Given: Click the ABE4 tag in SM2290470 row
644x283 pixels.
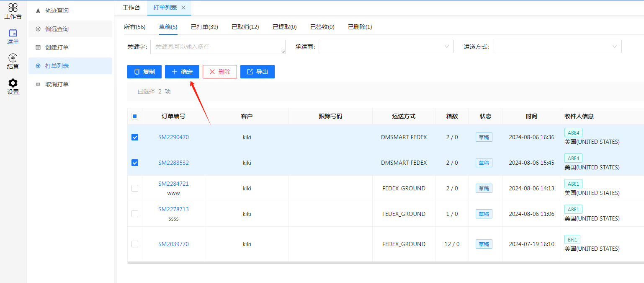Looking at the screenshot, I should (573, 132).
